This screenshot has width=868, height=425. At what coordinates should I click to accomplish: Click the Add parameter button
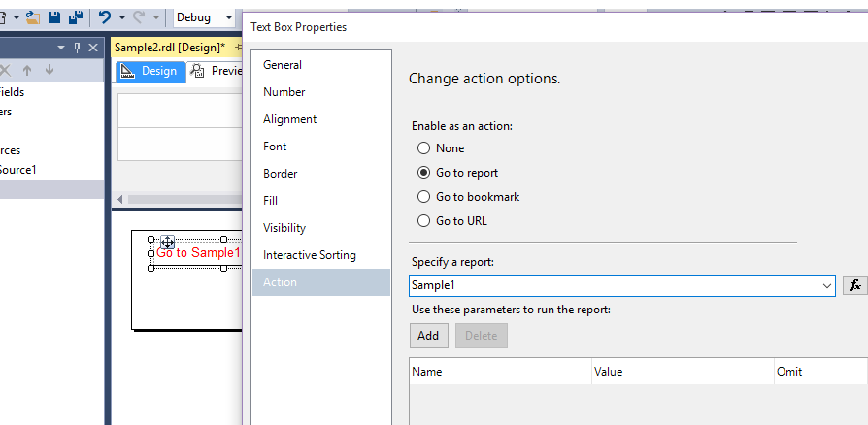coord(428,336)
